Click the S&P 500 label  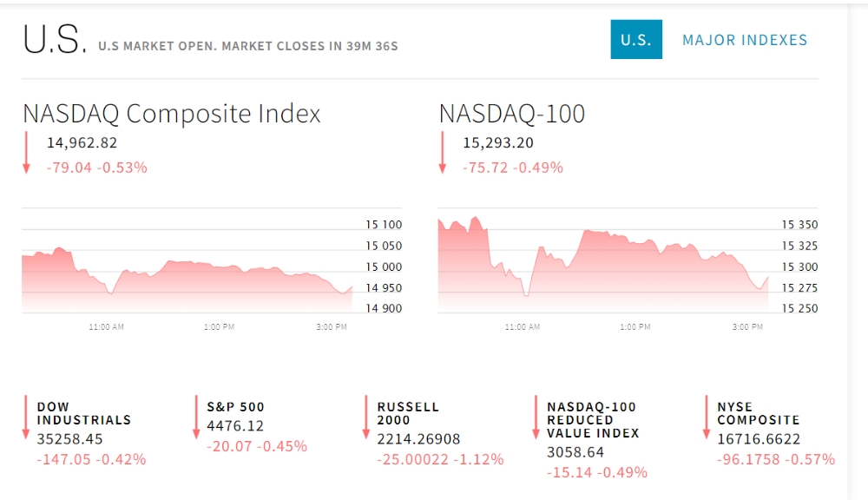pos(235,406)
